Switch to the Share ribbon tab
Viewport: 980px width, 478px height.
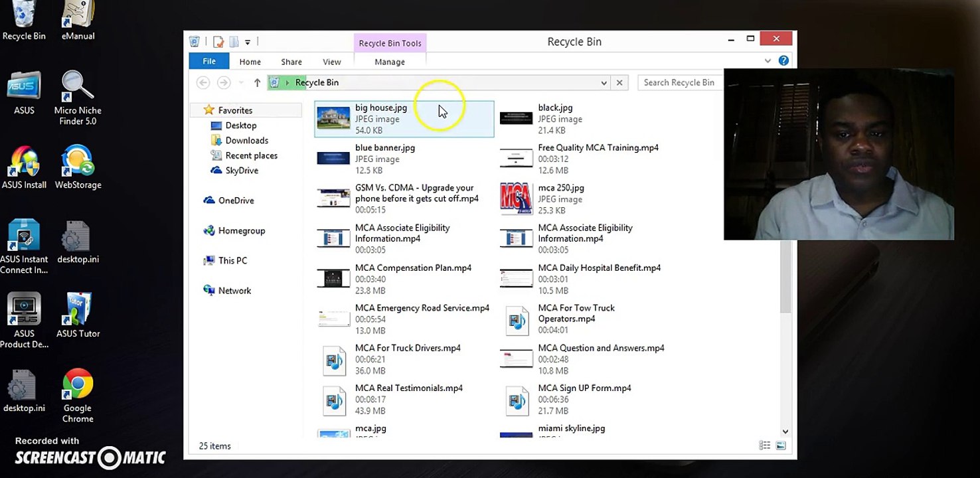291,62
